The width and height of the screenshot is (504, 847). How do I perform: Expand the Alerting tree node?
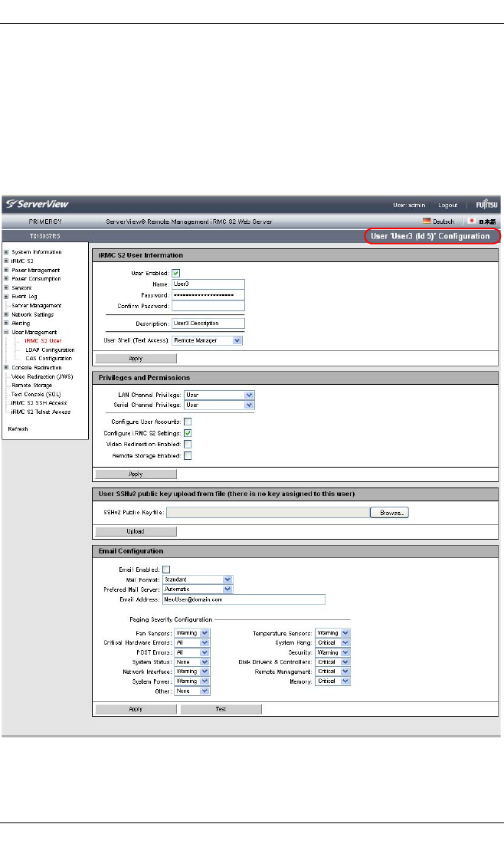tap(6, 323)
